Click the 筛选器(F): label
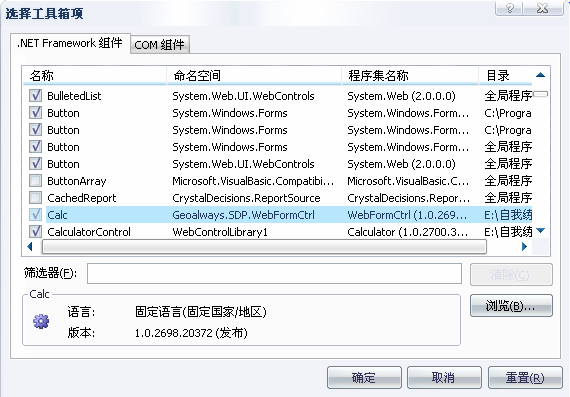This screenshot has height=397, width=570. coord(51,273)
